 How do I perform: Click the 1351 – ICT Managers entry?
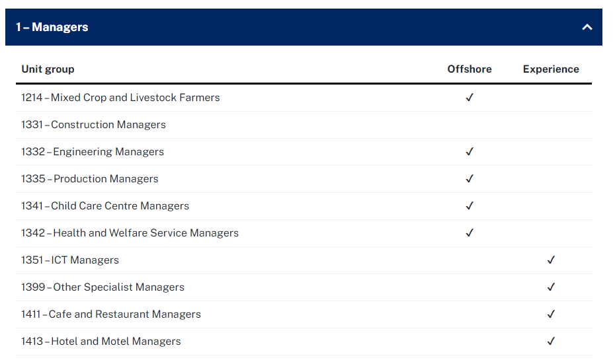pyautogui.click(x=70, y=260)
